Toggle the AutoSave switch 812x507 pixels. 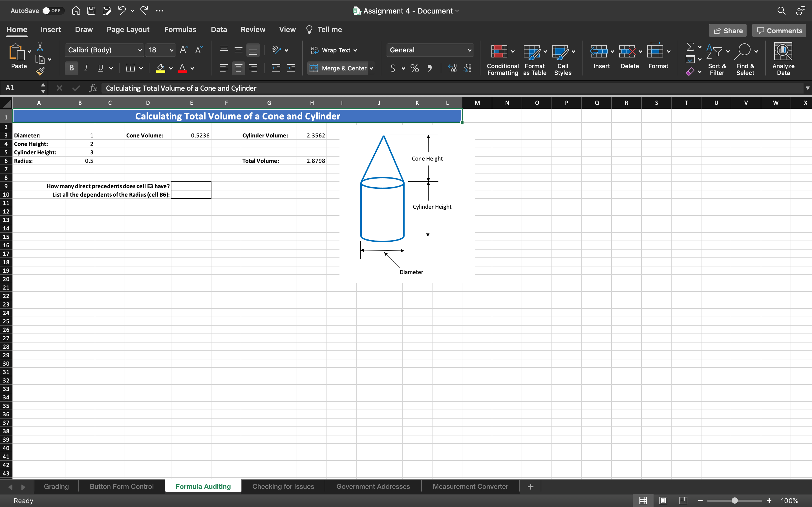pyautogui.click(x=51, y=11)
